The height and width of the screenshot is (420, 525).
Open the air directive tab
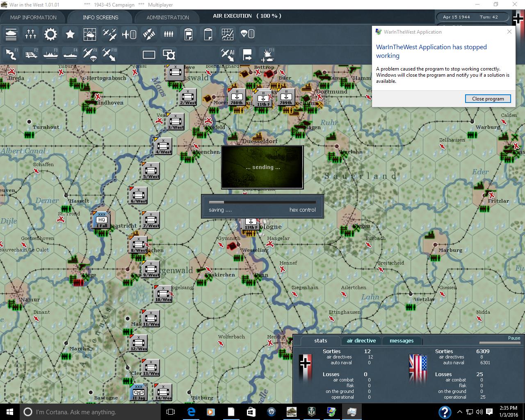(x=361, y=340)
